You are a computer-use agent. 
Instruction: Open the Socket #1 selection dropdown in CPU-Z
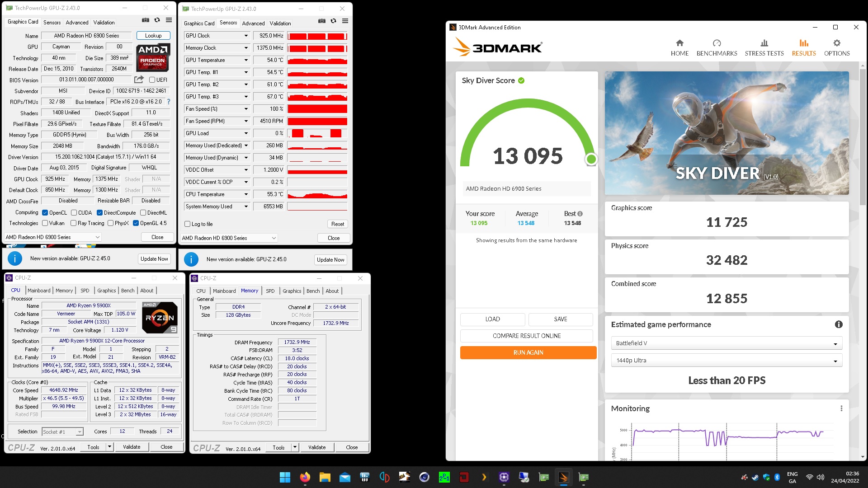coord(62,432)
